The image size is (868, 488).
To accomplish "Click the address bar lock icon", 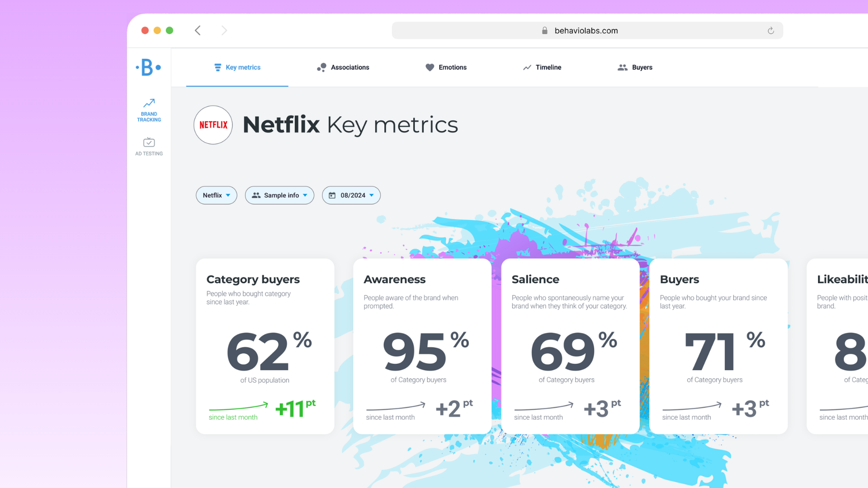I will click(545, 30).
